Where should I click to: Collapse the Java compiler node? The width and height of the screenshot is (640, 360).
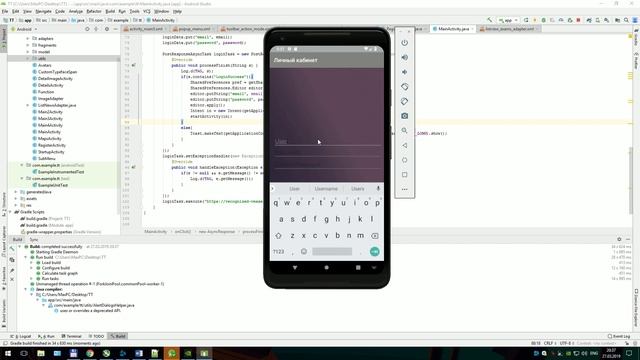pos(26,289)
